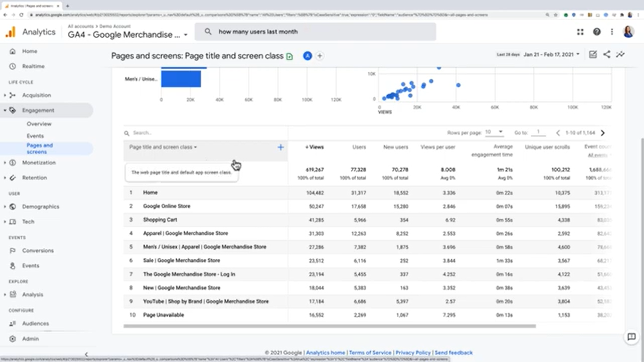Viewport: 644px width, 362px height.
Task: Click the table's horizontal scrollbar
Action: (330, 326)
